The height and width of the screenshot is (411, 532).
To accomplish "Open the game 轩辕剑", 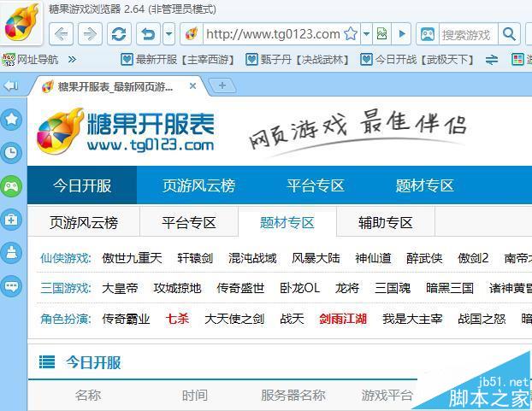I will 195,258.
